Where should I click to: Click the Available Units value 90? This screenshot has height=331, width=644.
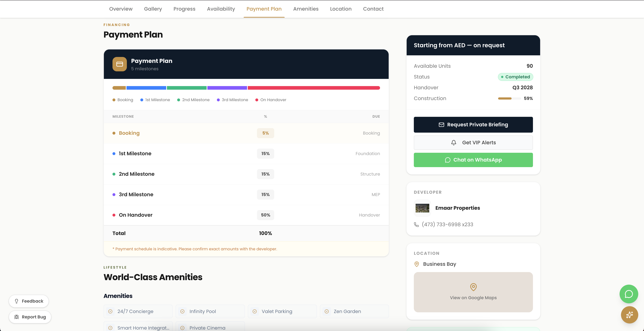530,66
